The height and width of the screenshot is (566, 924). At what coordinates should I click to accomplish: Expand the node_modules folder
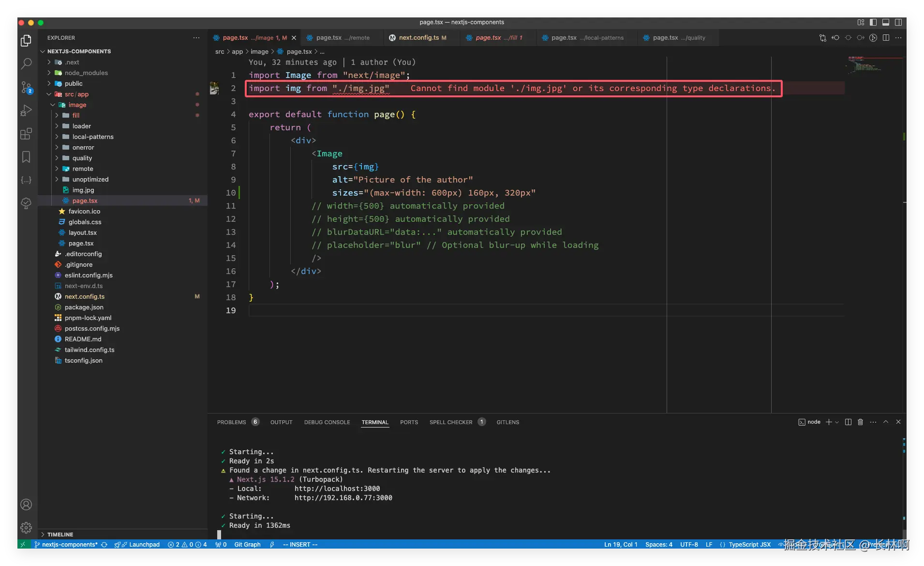[x=86, y=73]
